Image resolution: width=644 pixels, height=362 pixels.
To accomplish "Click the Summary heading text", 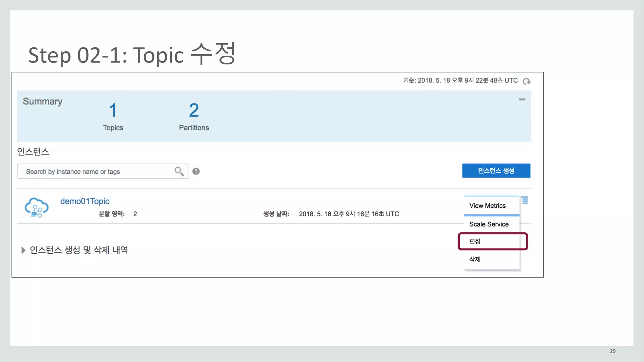I will 42,101.
